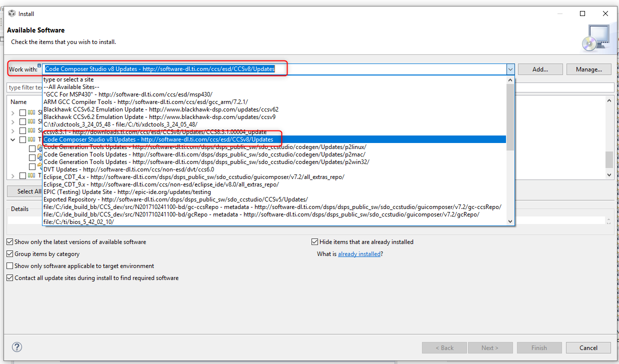Choose gc-ccsRepo metadata file entry
The image size is (619, 364).
pyautogui.click(x=274, y=207)
